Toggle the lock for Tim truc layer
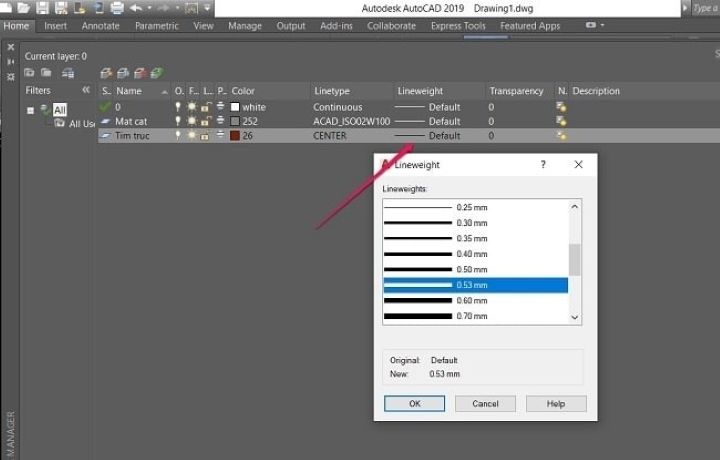 coord(205,136)
